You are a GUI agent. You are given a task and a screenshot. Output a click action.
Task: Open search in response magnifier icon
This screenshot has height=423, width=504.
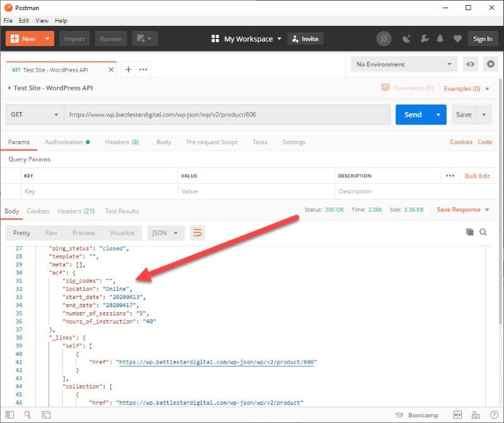tap(483, 232)
